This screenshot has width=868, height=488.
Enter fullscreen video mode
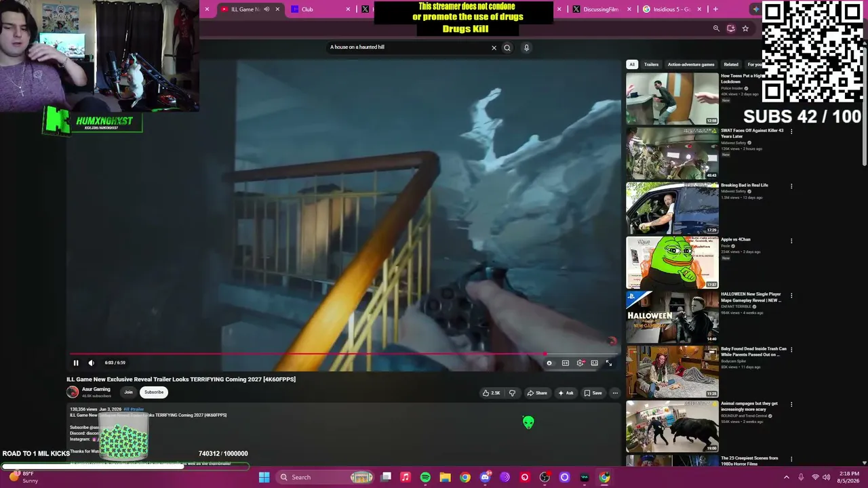tap(609, 363)
